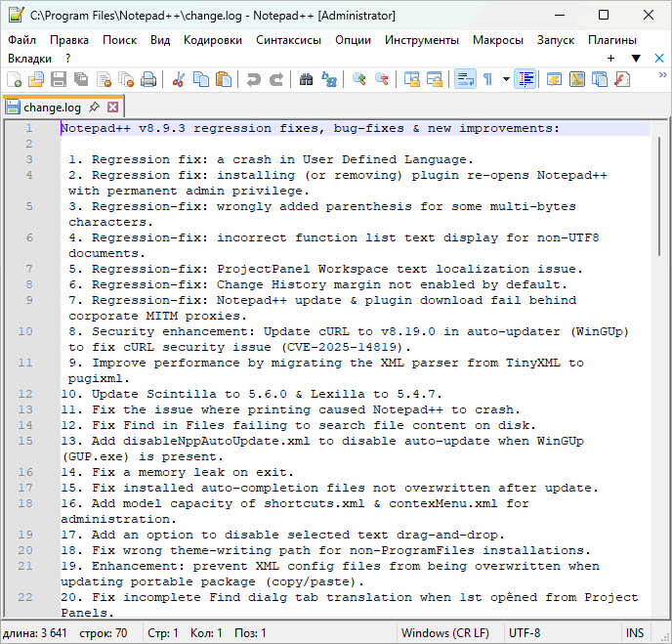This screenshot has width=672, height=644.
Task: Open the Плагины menu
Action: click(611, 40)
